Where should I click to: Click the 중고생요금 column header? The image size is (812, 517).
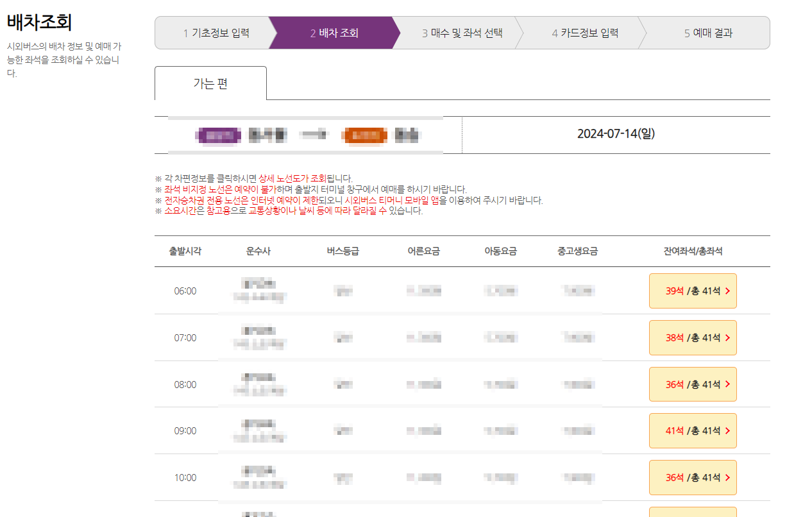pyautogui.click(x=577, y=251)
